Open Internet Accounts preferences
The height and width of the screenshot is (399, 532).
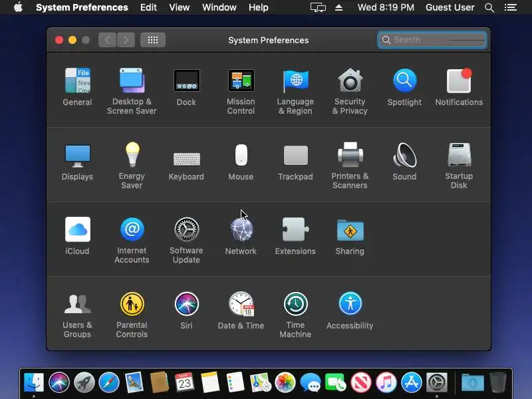[x=132, y=240]
